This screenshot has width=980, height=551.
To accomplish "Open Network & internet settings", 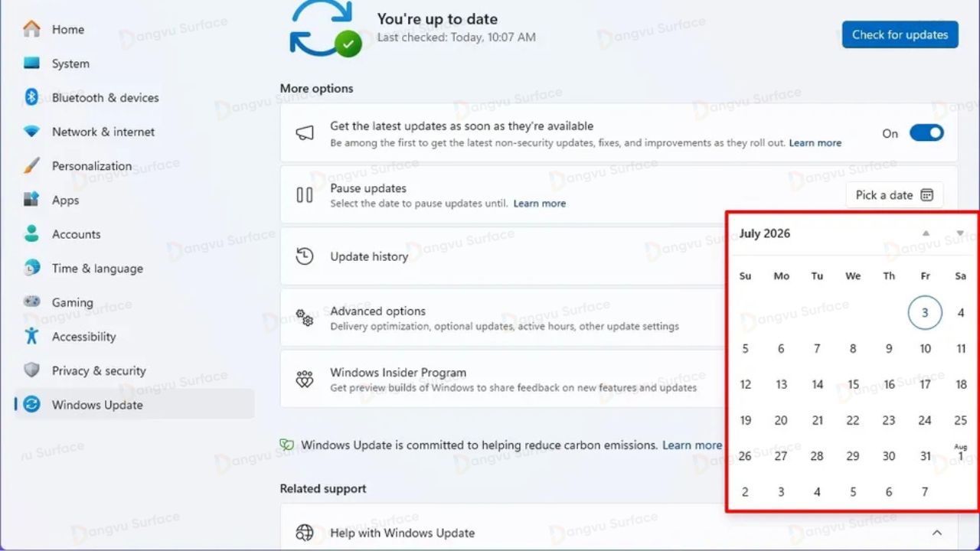I will [x=103, y=132].
